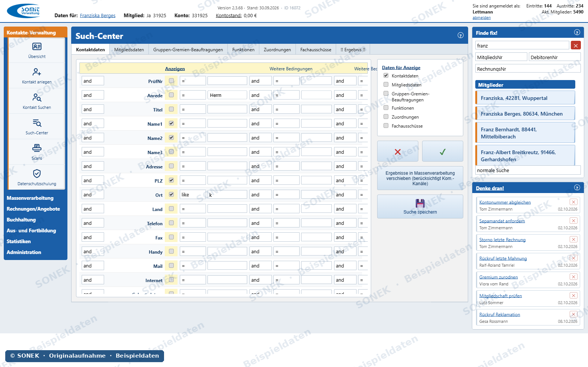Viewport: 588px width, 367px height.
Task: Open the 'like' operator dropdown for Ort
Action: pos(193,195)
